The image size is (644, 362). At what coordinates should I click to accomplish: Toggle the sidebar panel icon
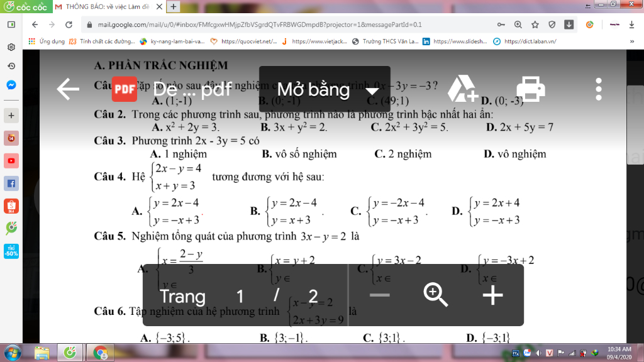[x=11, y=25]
